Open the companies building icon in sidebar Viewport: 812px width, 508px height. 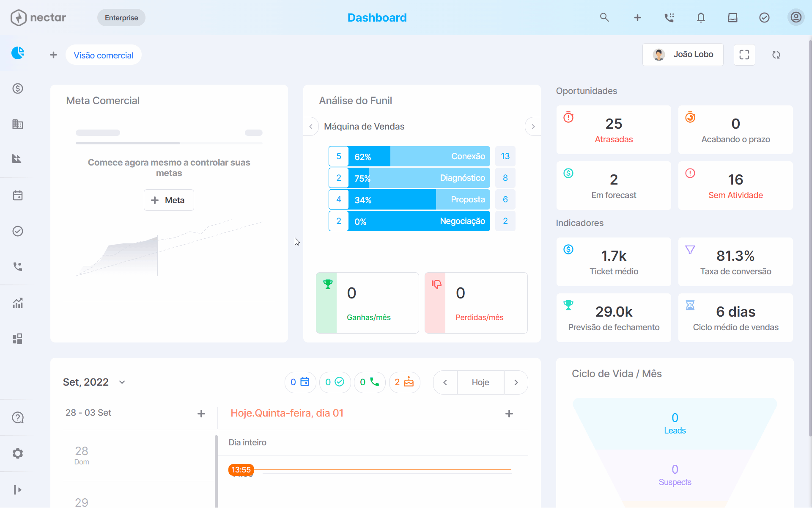tap(18, 124)
